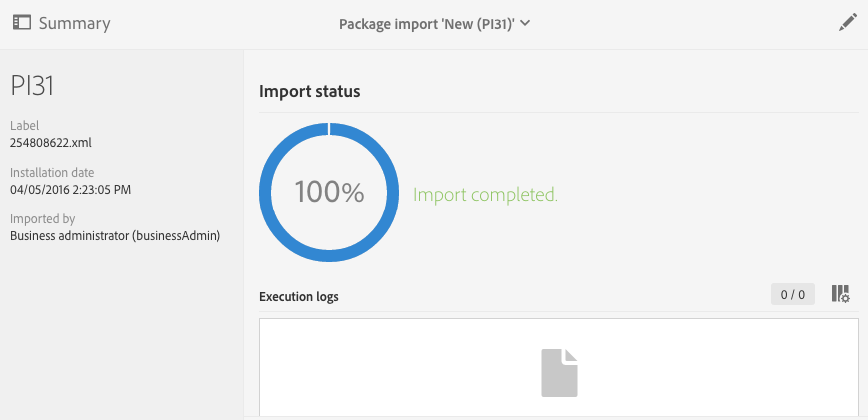
Task: Click the Summary panel layout icon
Action: (x=21, y=23)
